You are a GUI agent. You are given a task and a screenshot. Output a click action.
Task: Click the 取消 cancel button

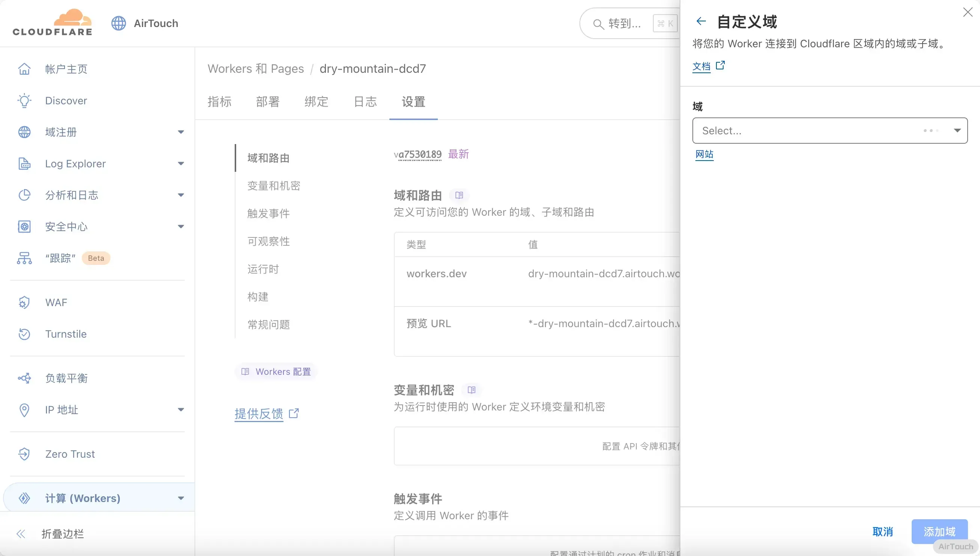click(882, 532)
